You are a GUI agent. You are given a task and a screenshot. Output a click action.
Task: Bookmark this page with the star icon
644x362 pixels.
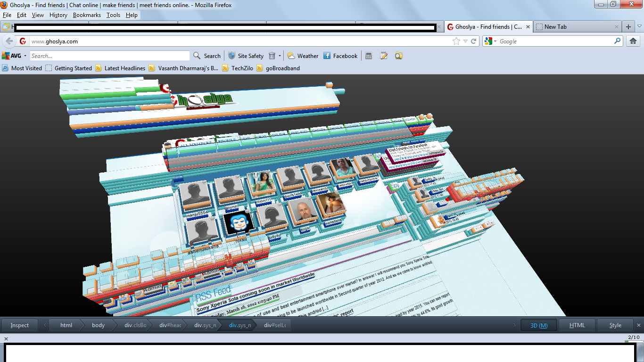tap(456, 41)
